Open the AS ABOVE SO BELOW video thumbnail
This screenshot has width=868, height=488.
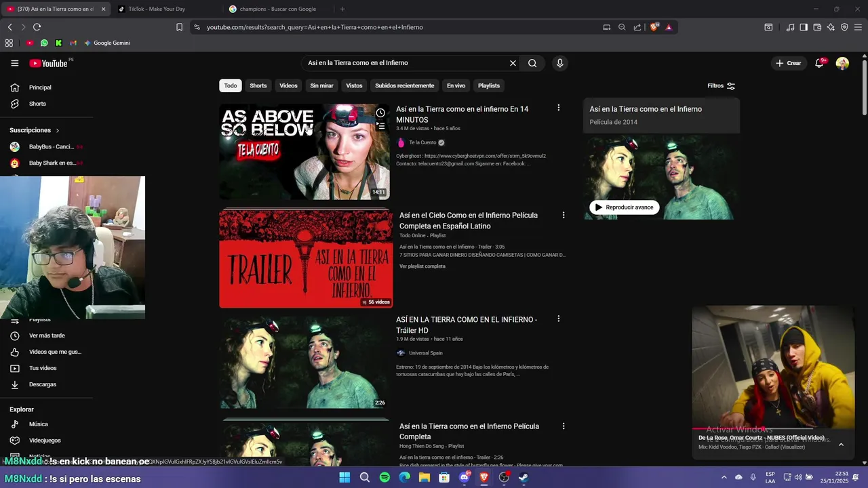click(x=304, y=152)
